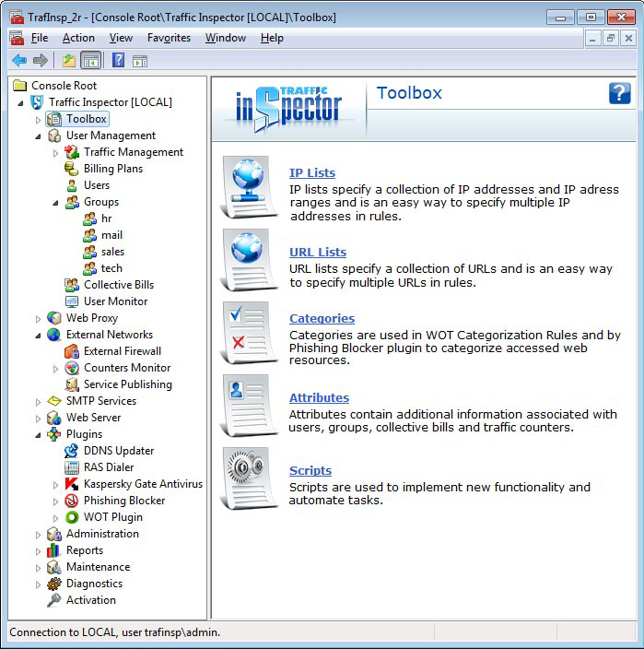Click the SMTP Services envelope icon
644x649 pixels.
[x=53, y=401]
